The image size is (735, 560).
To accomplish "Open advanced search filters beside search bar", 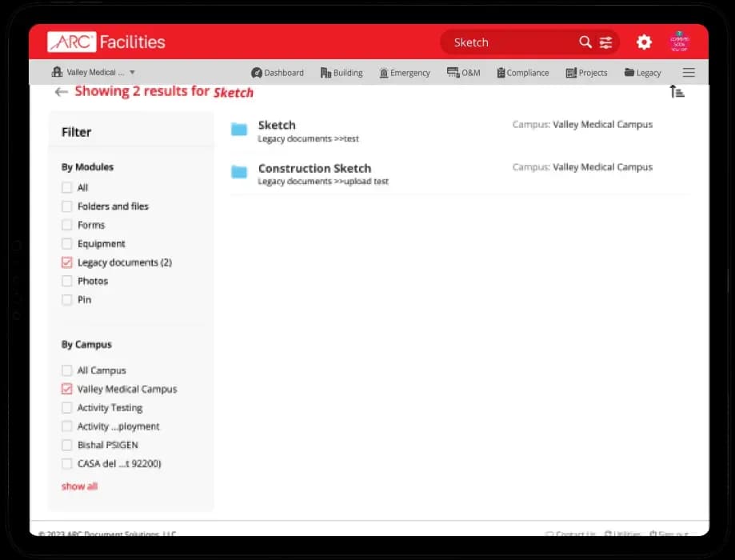I will pos(605,42).
